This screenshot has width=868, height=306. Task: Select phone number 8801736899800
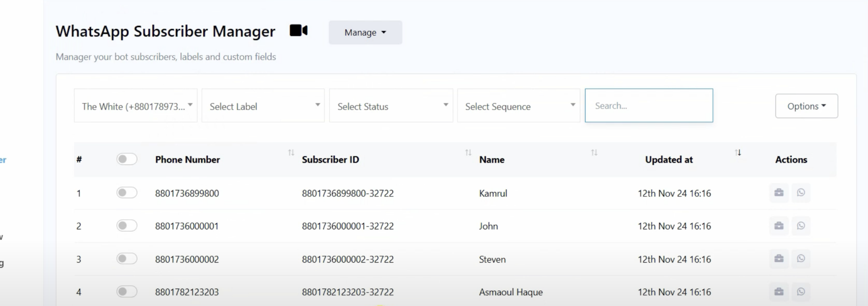pos(187,194)
